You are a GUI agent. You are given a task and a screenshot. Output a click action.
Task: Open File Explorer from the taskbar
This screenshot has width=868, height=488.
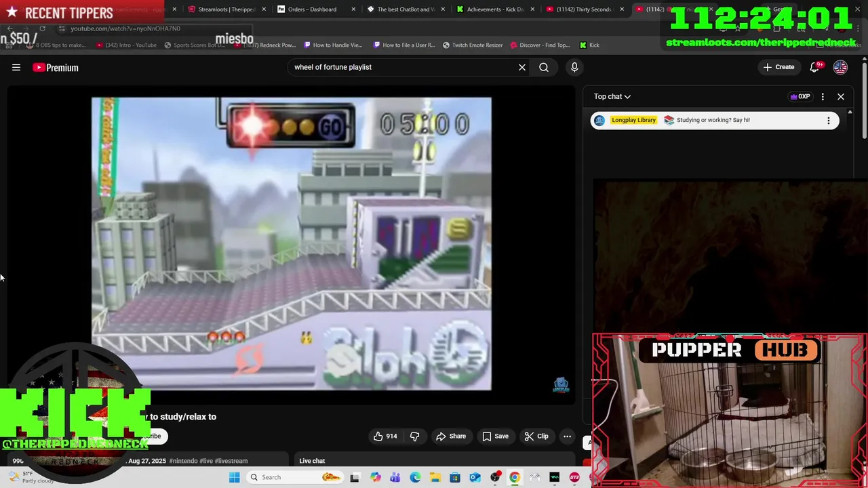point(435,477)
